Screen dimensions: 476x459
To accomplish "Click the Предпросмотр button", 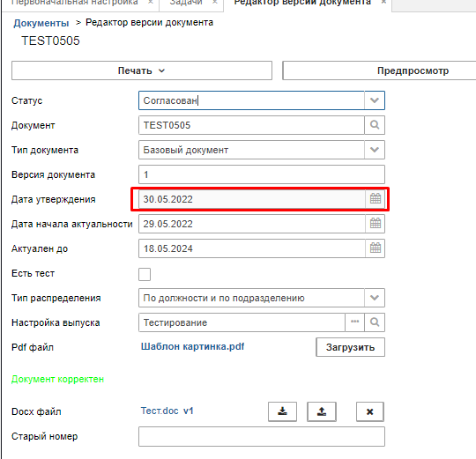I will click(413, 70).
